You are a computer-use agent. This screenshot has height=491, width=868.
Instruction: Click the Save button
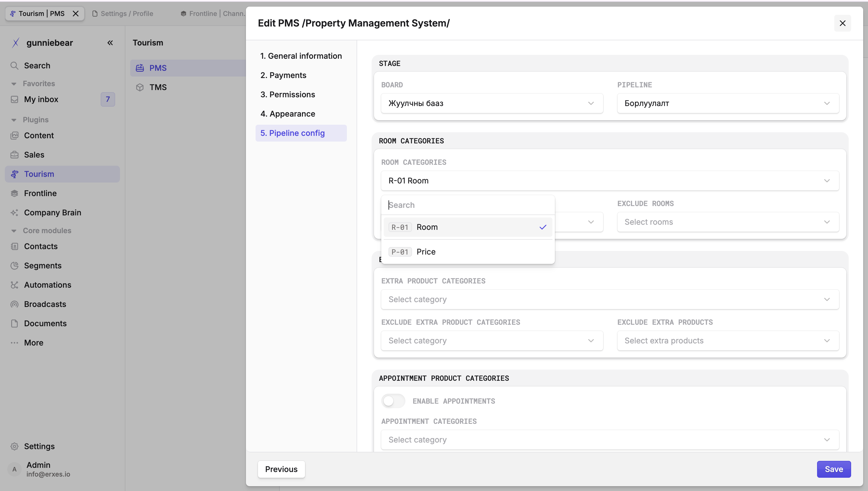click(834, 469)
